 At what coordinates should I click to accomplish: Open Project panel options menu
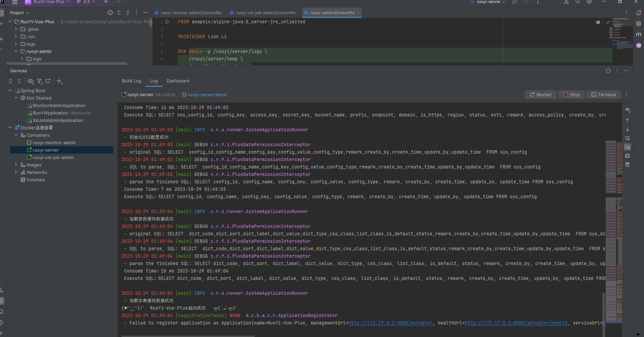(x=137, y=12)
